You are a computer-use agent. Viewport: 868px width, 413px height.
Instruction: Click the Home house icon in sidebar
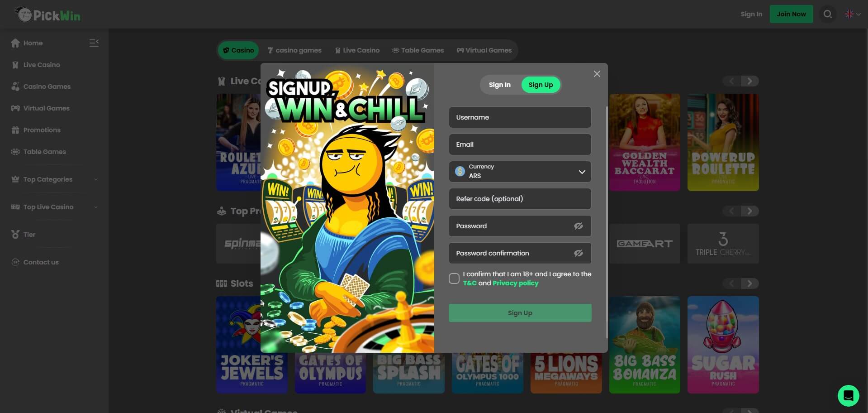15,43
